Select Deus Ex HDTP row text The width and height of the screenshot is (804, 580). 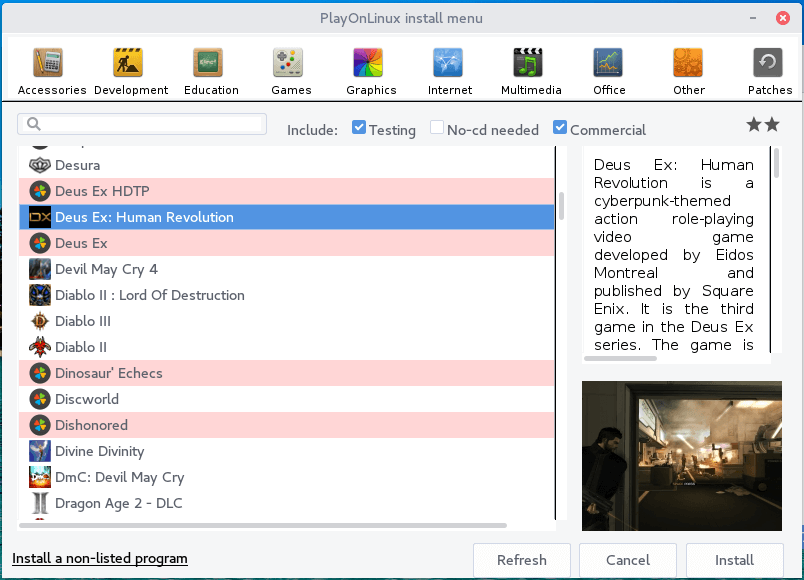(x=102, y=191)
